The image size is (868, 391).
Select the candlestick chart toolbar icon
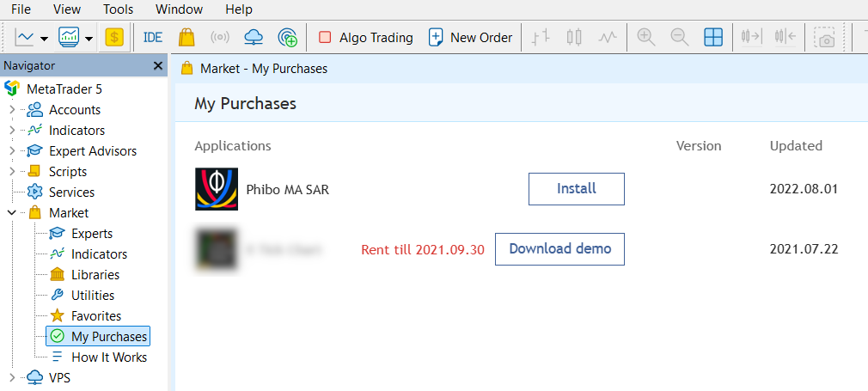coord(574,37)
